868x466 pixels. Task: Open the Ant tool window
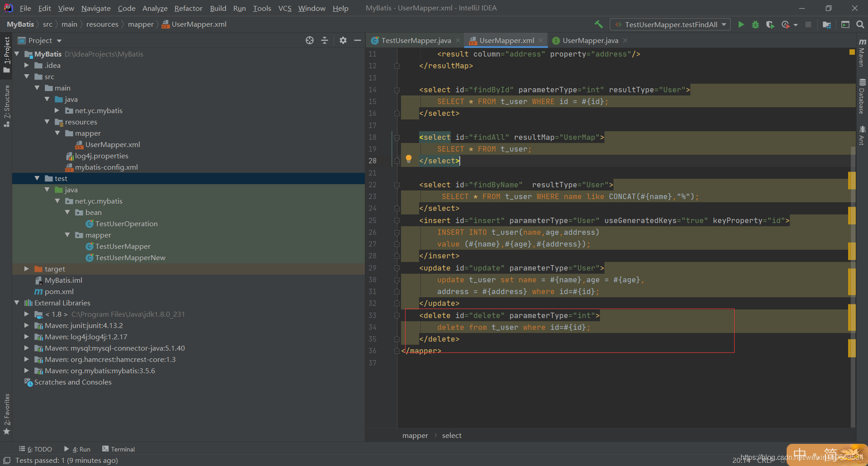(862, 135)
